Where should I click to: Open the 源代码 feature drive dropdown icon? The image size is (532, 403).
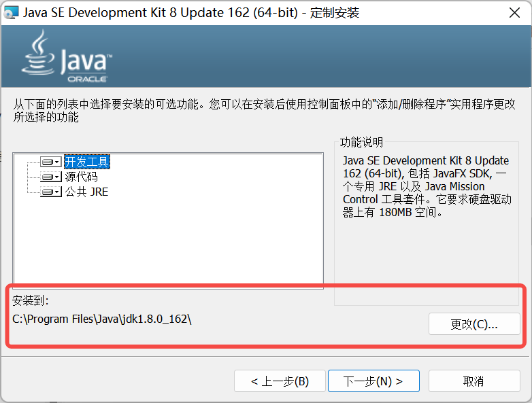tap(51, 177)
